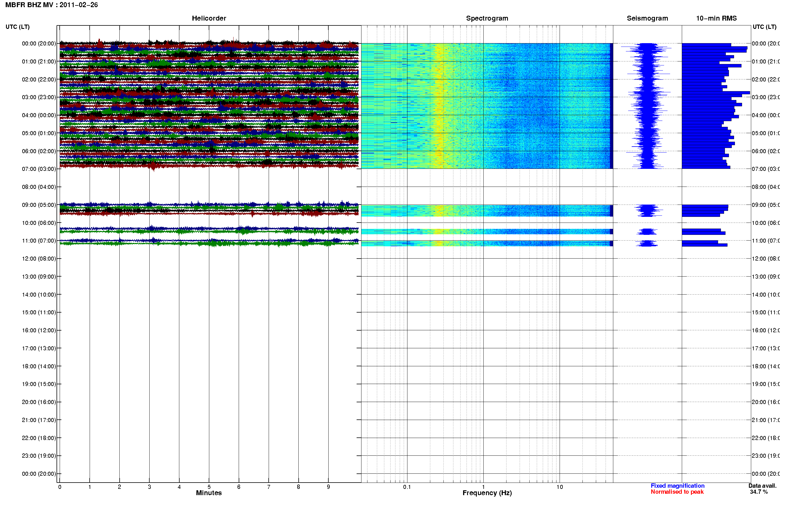Click the left '23:00 (19:00)' time label
Viewport: 812px width, 508px height.
tap(39, 456)
